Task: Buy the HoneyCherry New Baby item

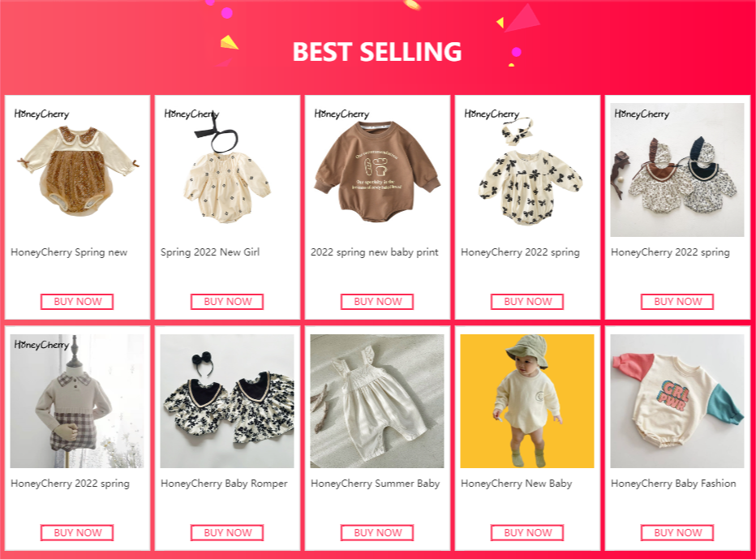Action: 527,532
